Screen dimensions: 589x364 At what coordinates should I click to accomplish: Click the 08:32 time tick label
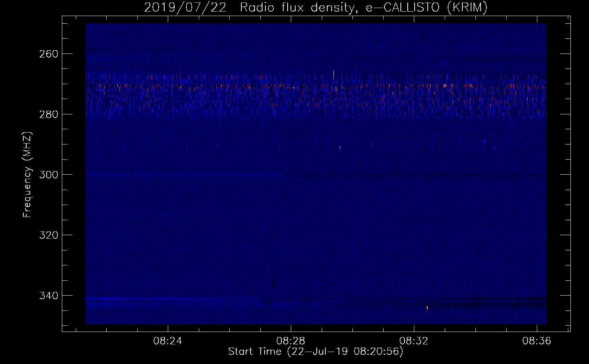(x=414, y=341)
